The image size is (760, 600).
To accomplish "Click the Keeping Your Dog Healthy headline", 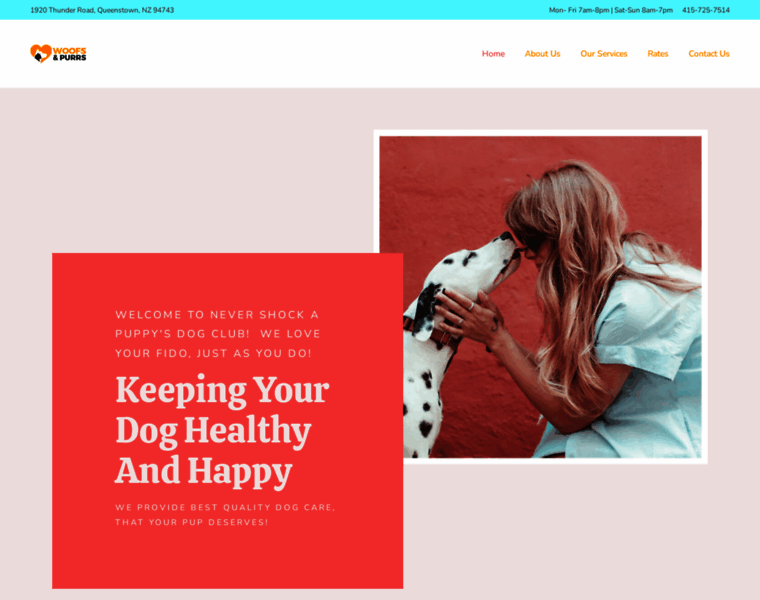I will tap(222, 430).
